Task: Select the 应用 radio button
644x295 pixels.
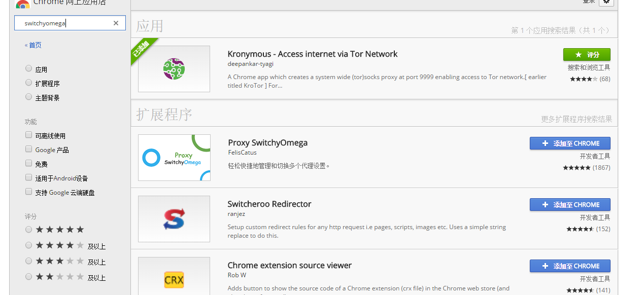Action: (x=29, y=69)
